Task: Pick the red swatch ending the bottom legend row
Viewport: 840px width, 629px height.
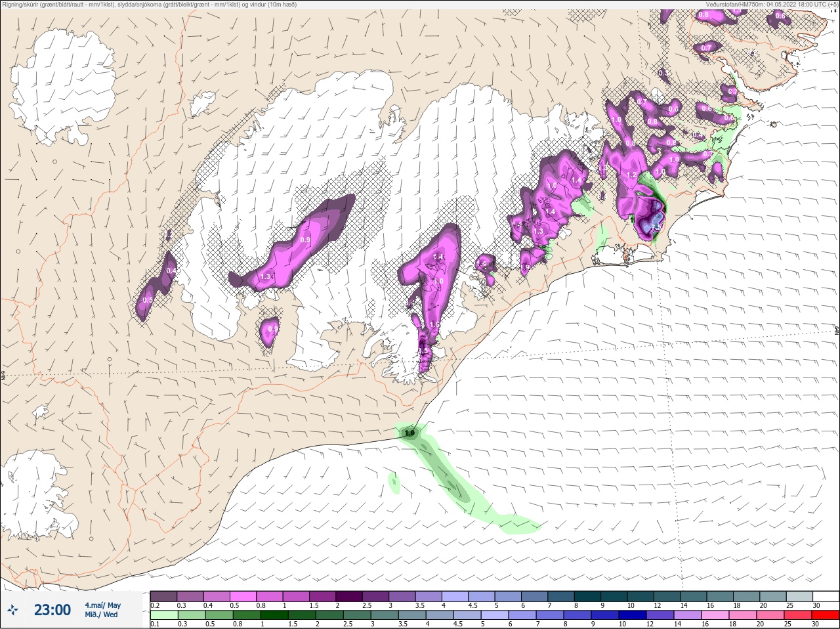Action: point(826,615)
